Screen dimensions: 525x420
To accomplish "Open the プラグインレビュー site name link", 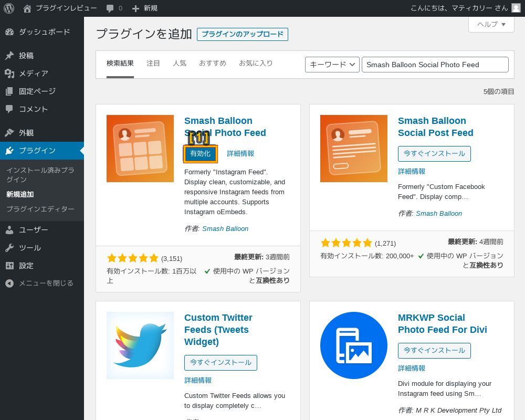I will tap(66, 8).
